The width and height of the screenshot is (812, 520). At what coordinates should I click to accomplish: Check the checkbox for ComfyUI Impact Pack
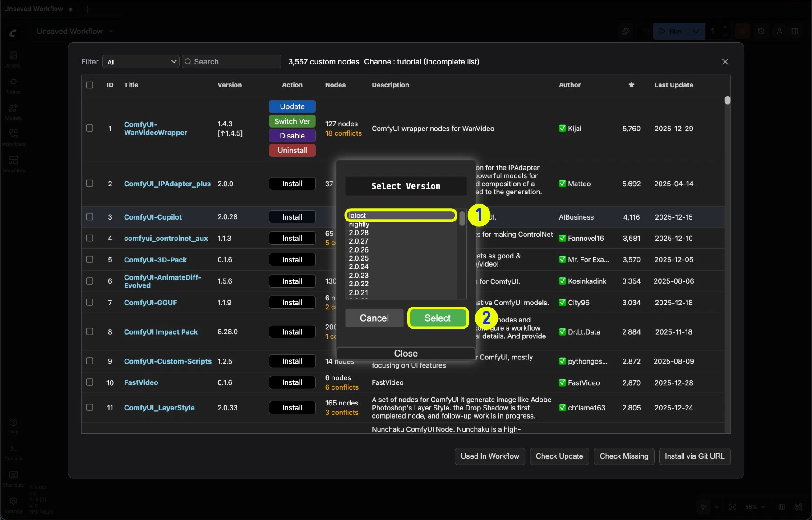click(90, 331)
